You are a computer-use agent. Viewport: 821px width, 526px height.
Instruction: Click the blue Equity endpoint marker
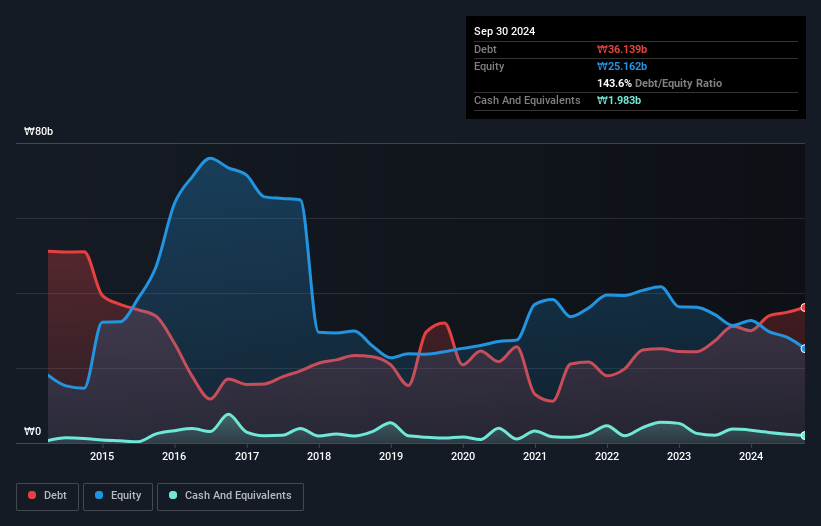coord(804,349)
